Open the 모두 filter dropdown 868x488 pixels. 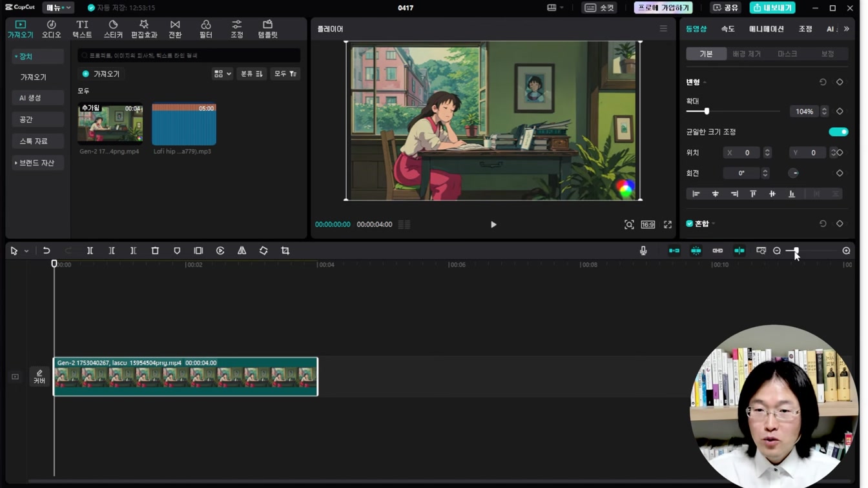tap(285, 74)
